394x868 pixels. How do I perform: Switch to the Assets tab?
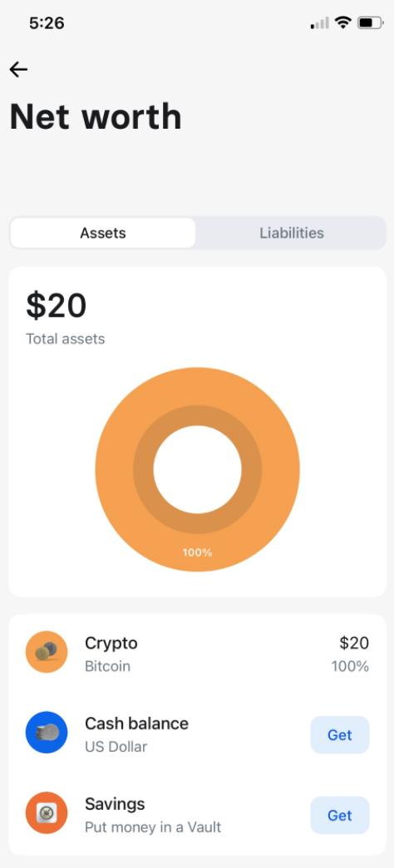click(x=103, y=233)
